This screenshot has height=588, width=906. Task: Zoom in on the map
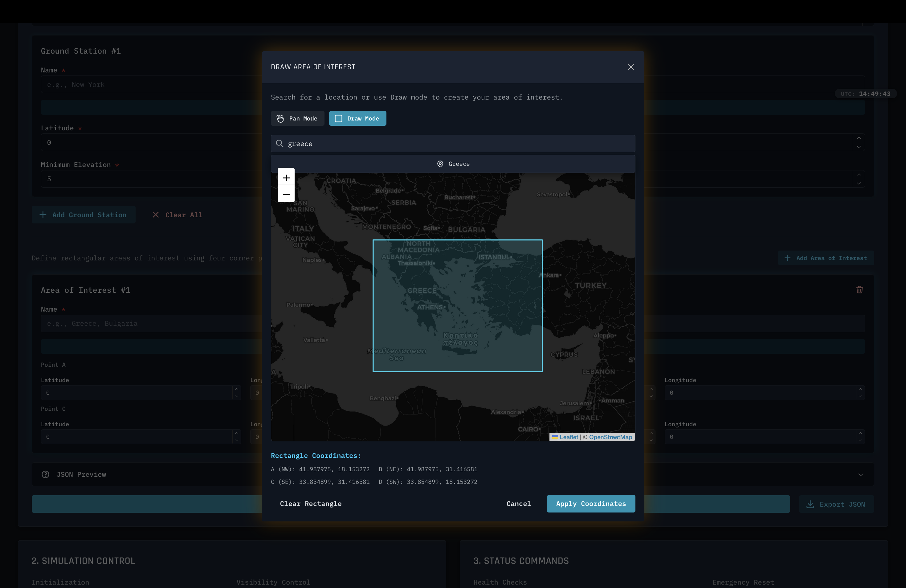click(286, 178)
